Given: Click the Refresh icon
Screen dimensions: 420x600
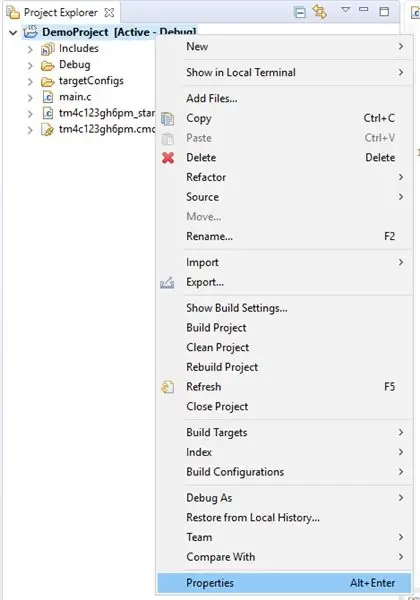Looking at the screenshot, I should [x=168, y=387].
